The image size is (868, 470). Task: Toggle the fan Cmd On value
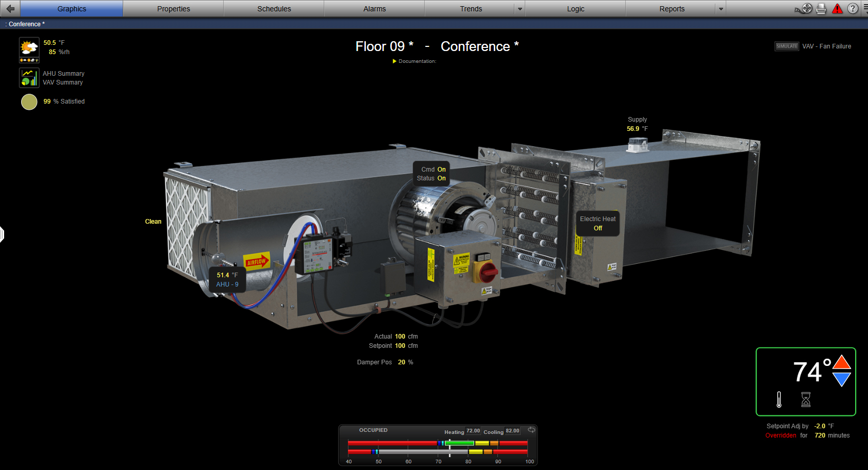[x=441, y=170]
